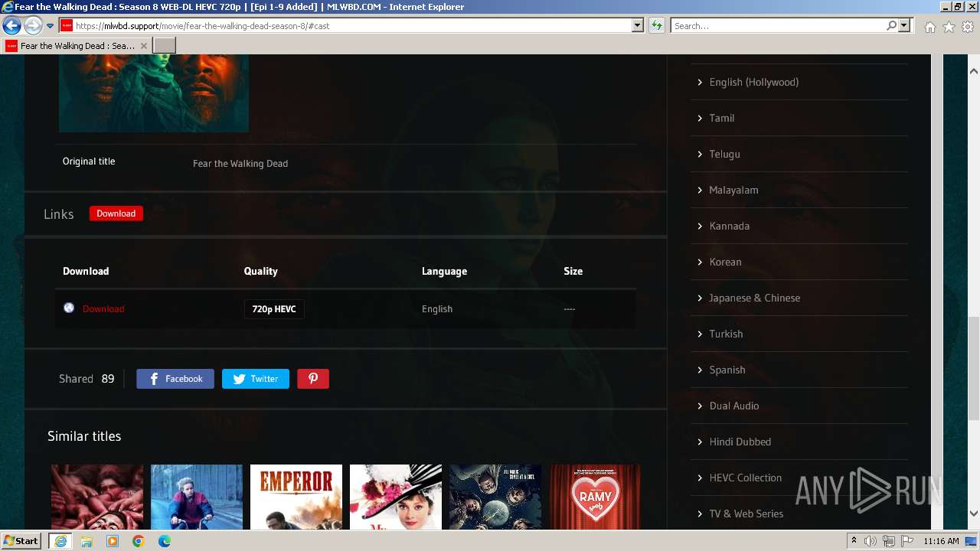Select the Fear the Walking Dead tab
The width and height of the screenshot is (980, 551).
point(77,46)
